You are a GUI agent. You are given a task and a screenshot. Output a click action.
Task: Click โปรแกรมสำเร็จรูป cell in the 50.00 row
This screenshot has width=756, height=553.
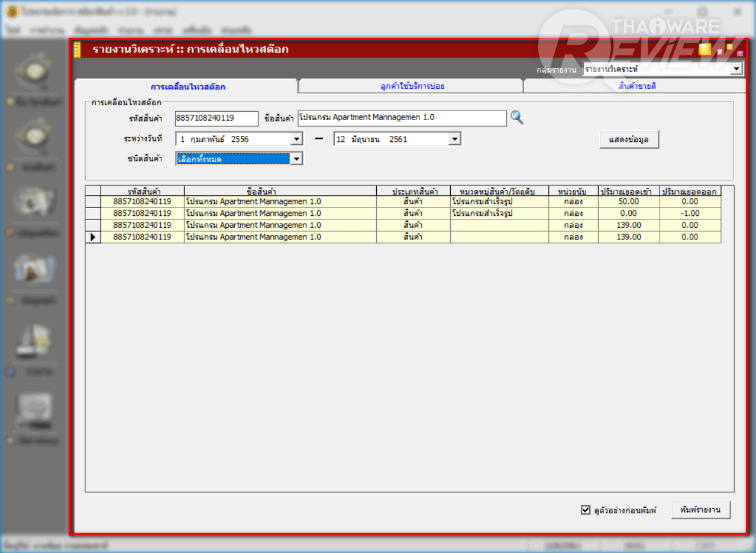pos(499,202)
